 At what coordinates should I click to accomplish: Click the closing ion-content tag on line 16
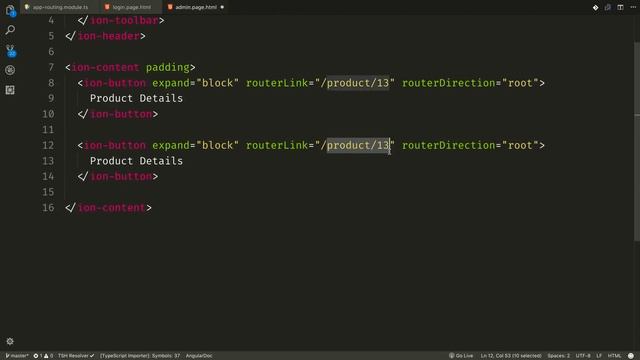click(109, 208)
